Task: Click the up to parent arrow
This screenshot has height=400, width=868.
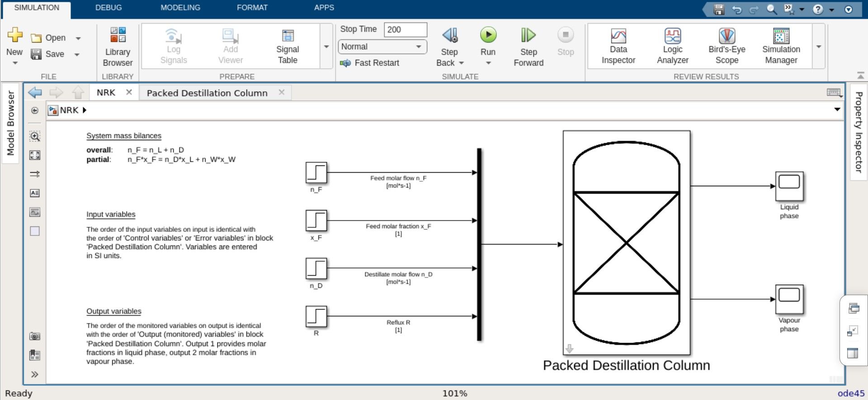Action: click(x=78, y=93)
